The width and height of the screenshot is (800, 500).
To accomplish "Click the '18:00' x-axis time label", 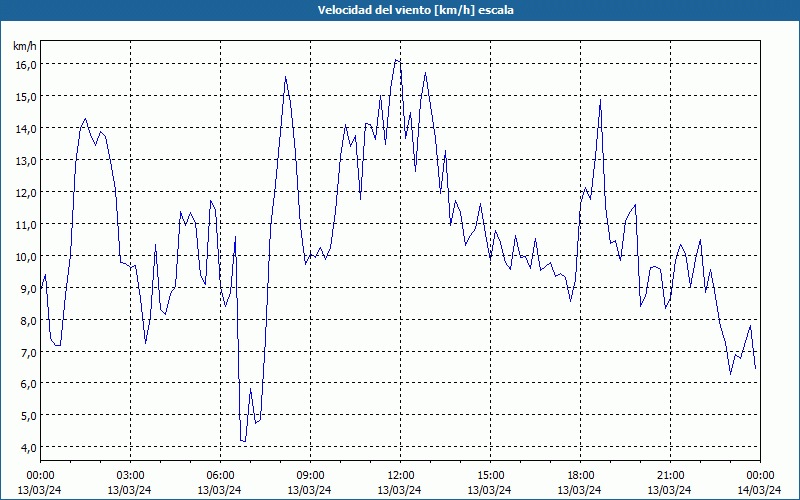I will [580, 476].
